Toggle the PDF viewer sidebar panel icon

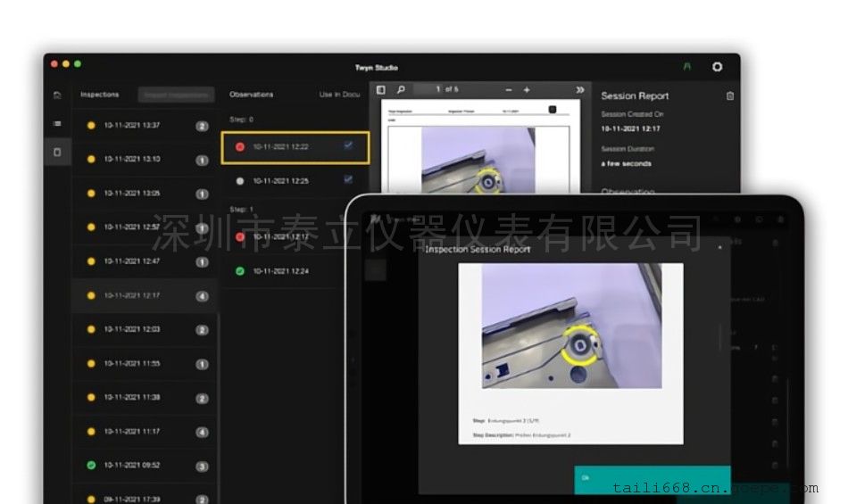coord(381,90)
